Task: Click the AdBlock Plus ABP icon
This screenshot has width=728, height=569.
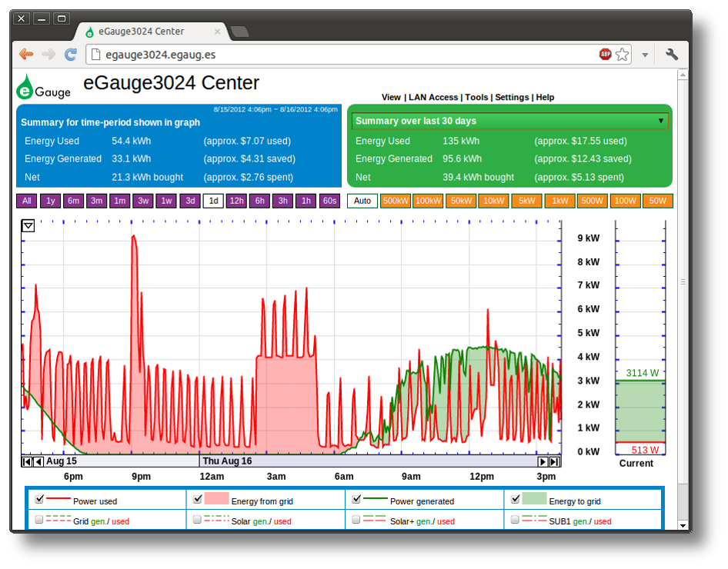Action: pyautogui.click(x=605, y=55)
